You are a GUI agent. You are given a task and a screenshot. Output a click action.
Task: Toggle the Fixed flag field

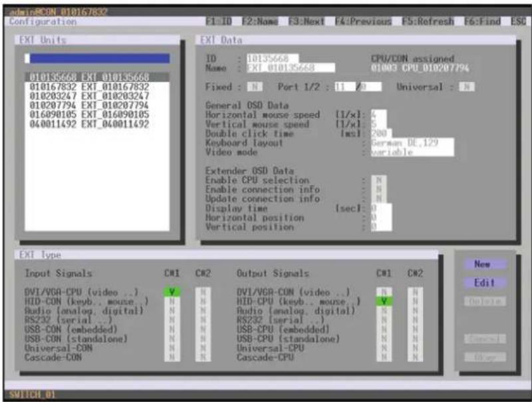[255, 87]
